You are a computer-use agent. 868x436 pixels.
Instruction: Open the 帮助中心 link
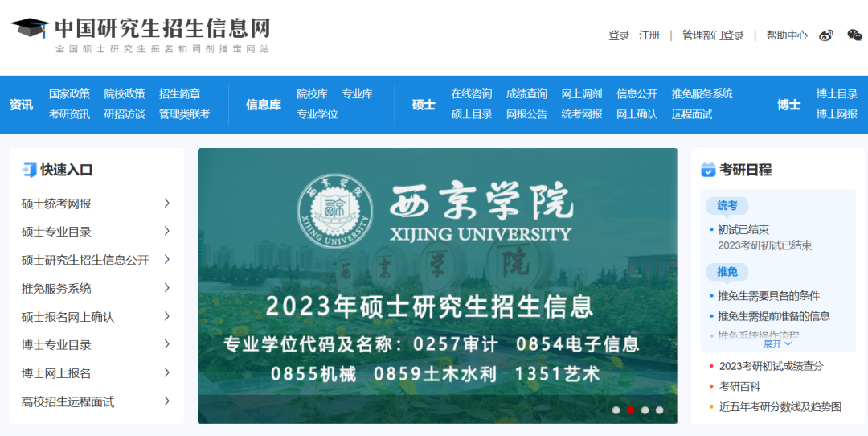tap(786, 35)
